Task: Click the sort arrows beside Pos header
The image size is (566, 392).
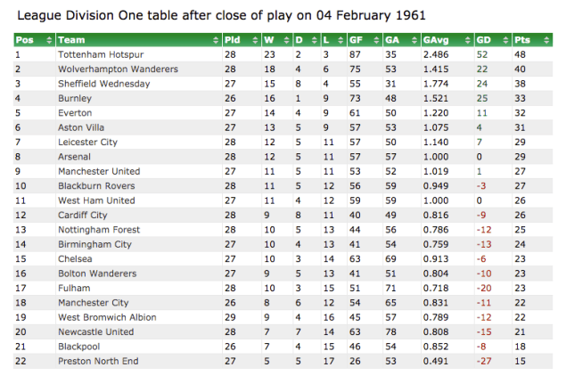Action: (49, 40)
